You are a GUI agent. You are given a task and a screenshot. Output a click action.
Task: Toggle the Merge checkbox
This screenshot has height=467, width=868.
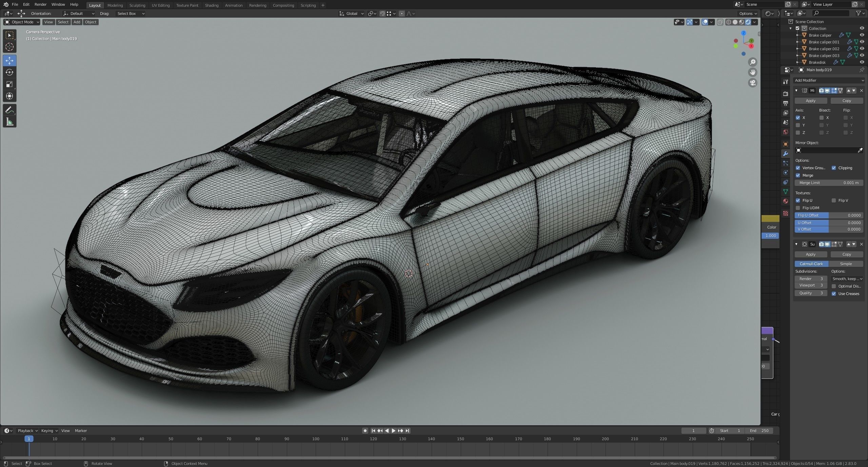[x=798, y=175]
